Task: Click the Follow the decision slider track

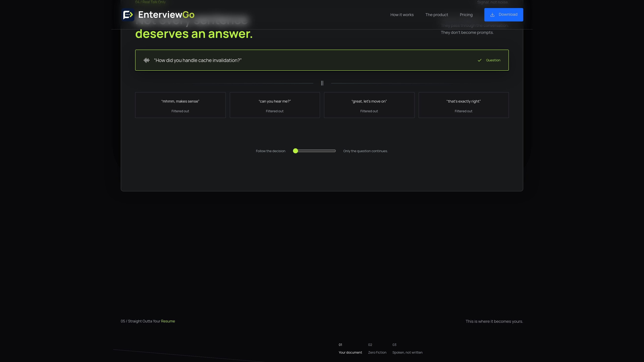Action: 314,151
